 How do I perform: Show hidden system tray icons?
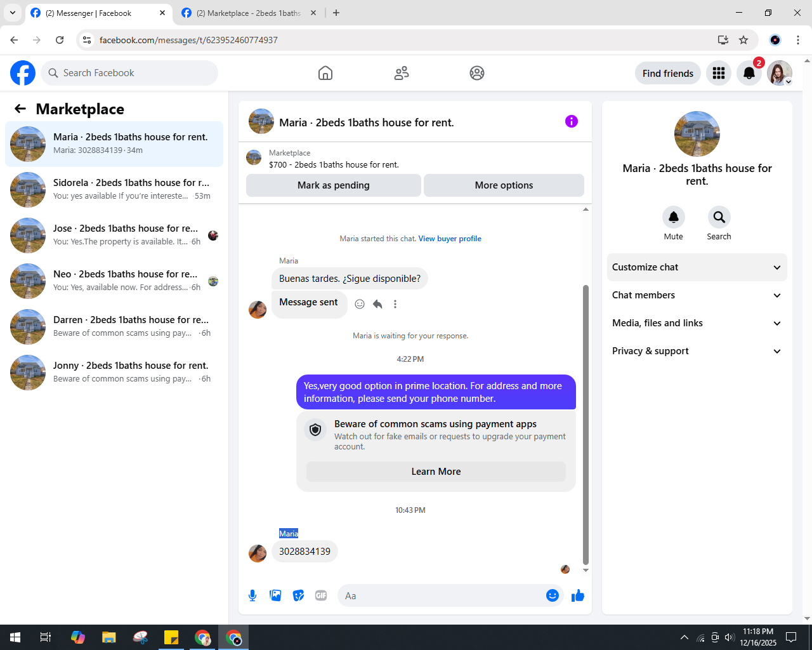click(684, 637)
